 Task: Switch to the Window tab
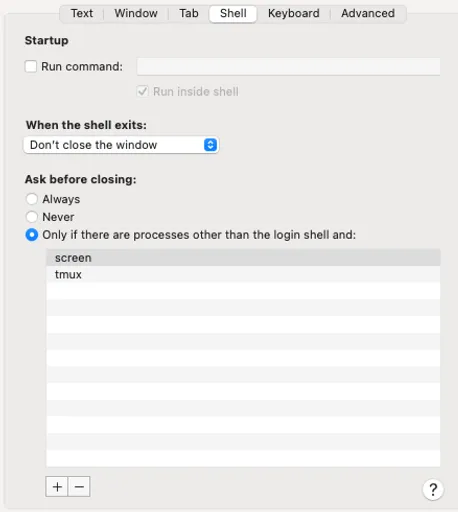pos(136,13)
